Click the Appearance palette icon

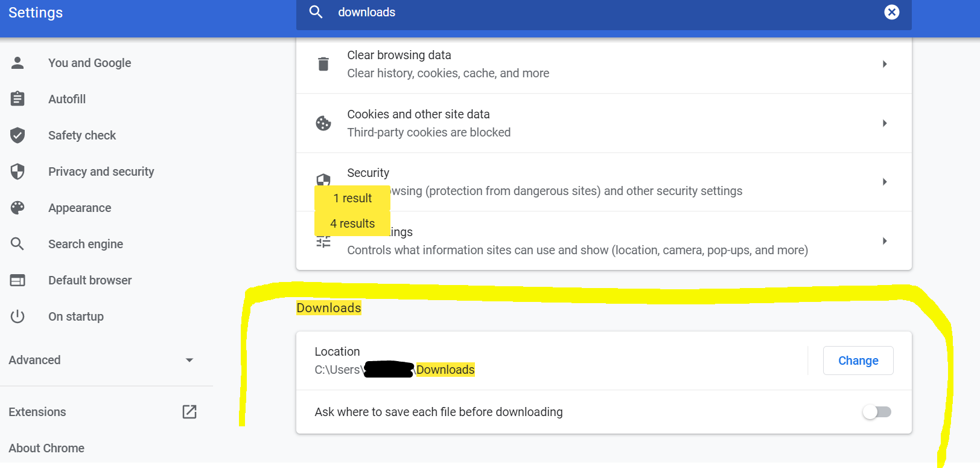pyautogui.click(x=17, y=208)
